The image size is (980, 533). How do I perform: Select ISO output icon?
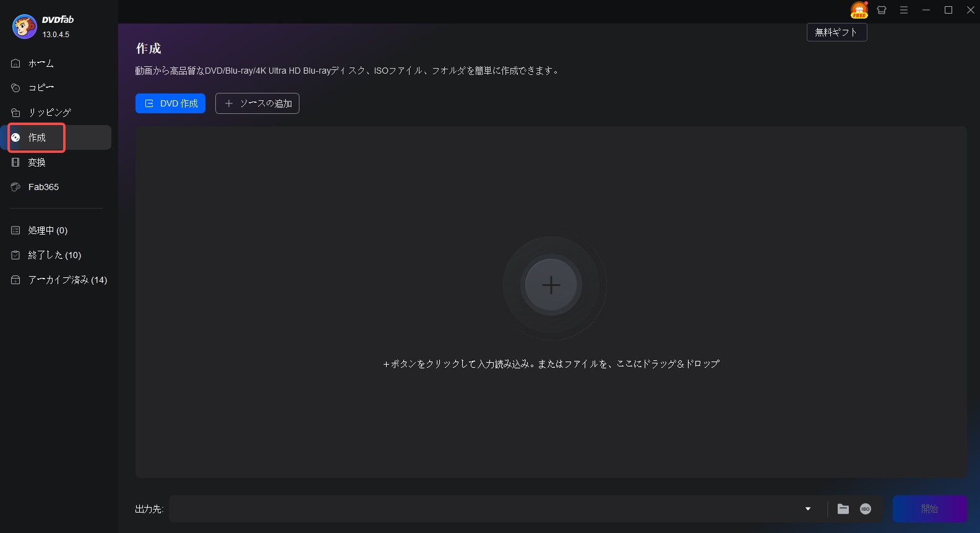point(866,509)
